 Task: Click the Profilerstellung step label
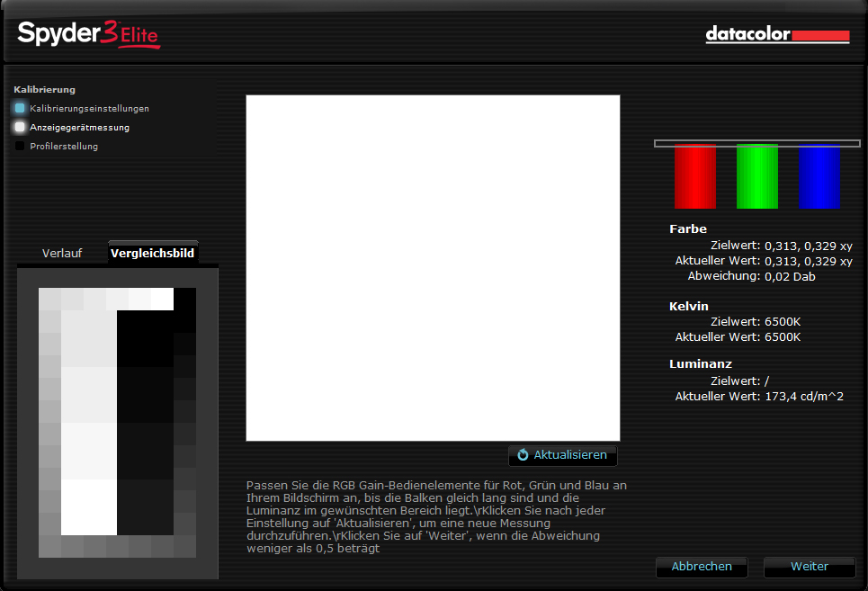[64, 146]
